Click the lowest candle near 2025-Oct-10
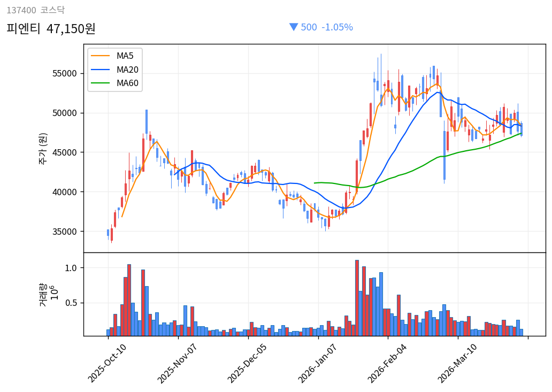Image resolution: width=552 pixels, height=392 pixels. pyautogui.click(x=111, y=235)
